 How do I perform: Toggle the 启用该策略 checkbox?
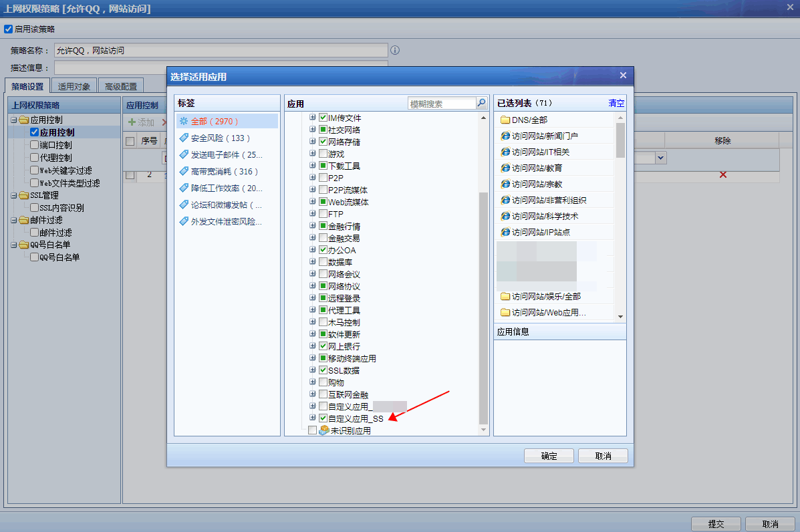click(x=8, y=29)
